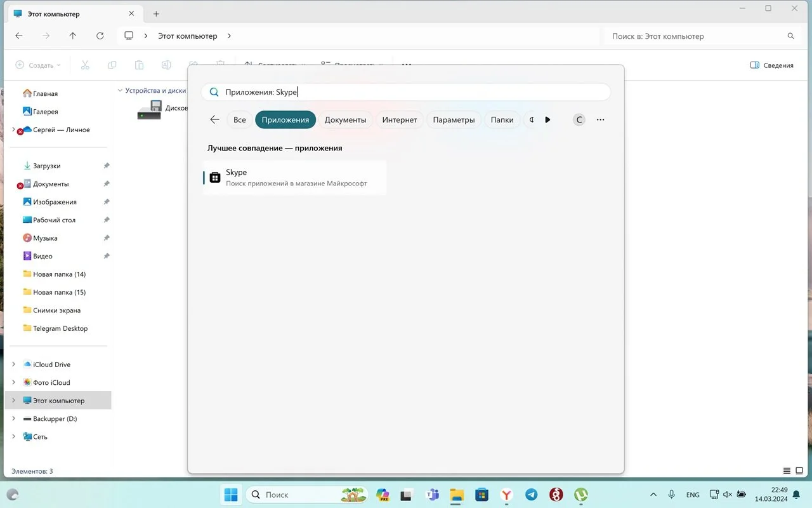
Task: Go up one folder level in Explorer
Action: (73, 36)
